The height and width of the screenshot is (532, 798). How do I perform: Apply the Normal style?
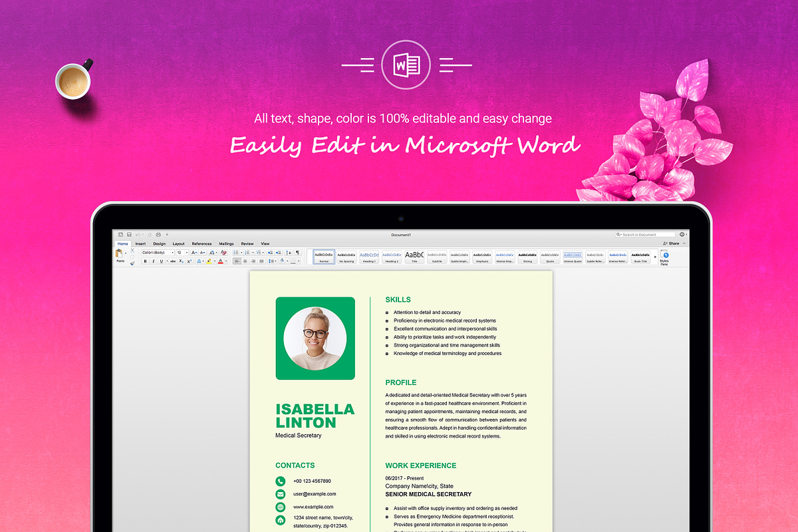click(324, 257)
